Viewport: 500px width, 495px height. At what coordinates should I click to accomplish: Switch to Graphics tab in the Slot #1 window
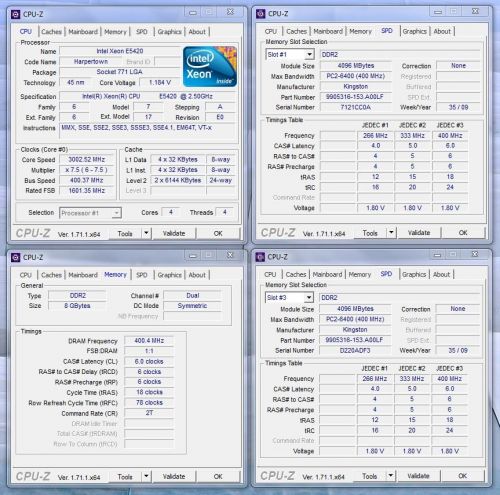[x=415, y=31]
